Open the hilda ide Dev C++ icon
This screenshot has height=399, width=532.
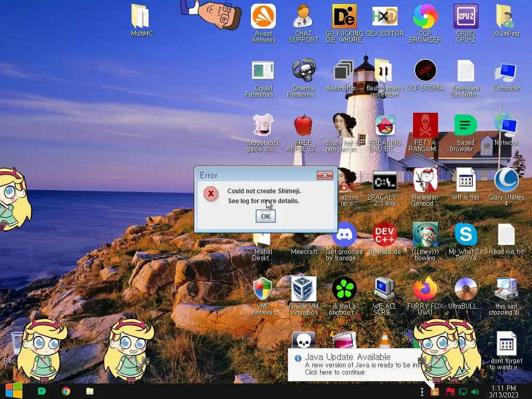pos(384,240)
